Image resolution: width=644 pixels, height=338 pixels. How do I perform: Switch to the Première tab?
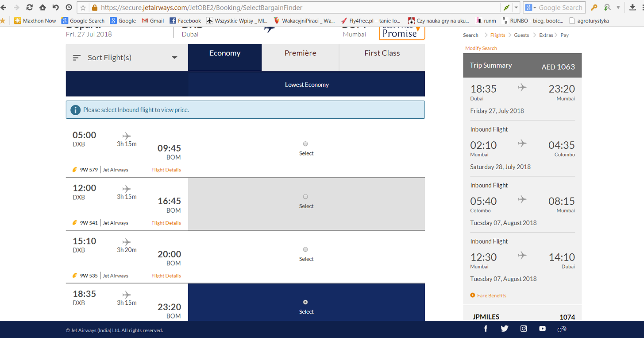click(x=301, y=57)
